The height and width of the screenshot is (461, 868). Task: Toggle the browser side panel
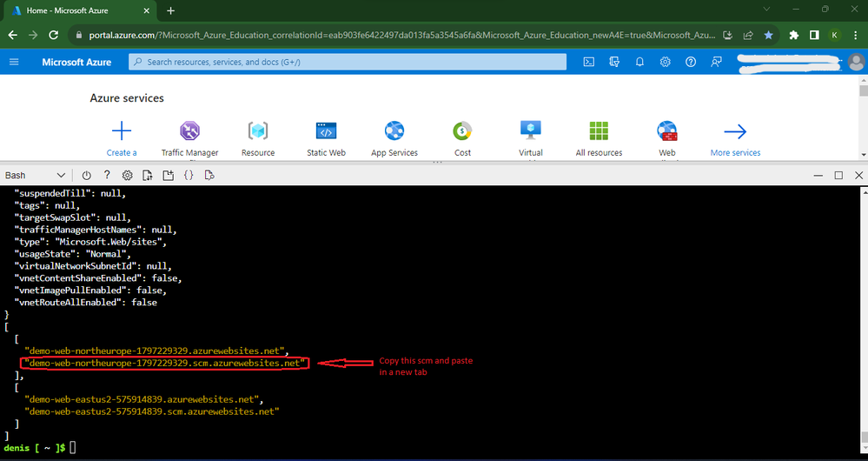(814, 35)
